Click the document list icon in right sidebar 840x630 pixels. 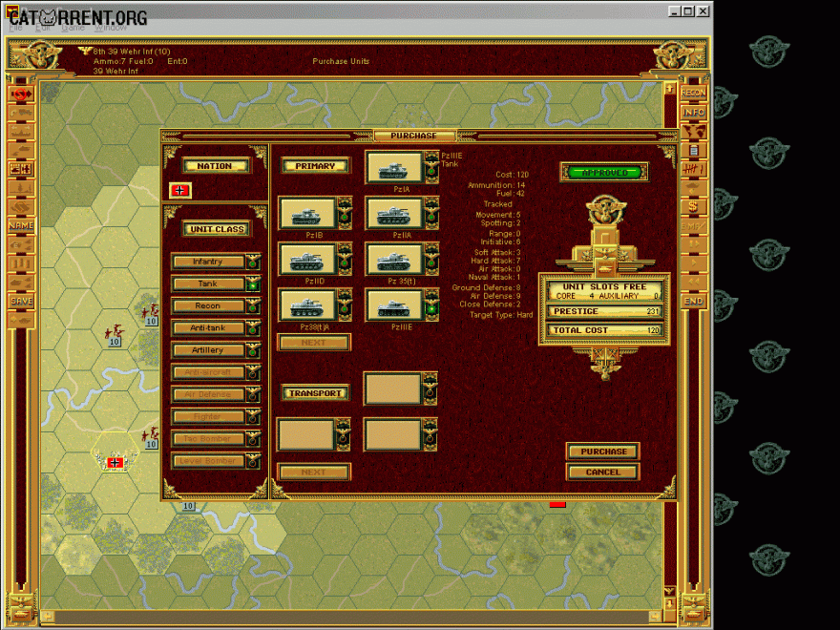[x=693, y=151]
